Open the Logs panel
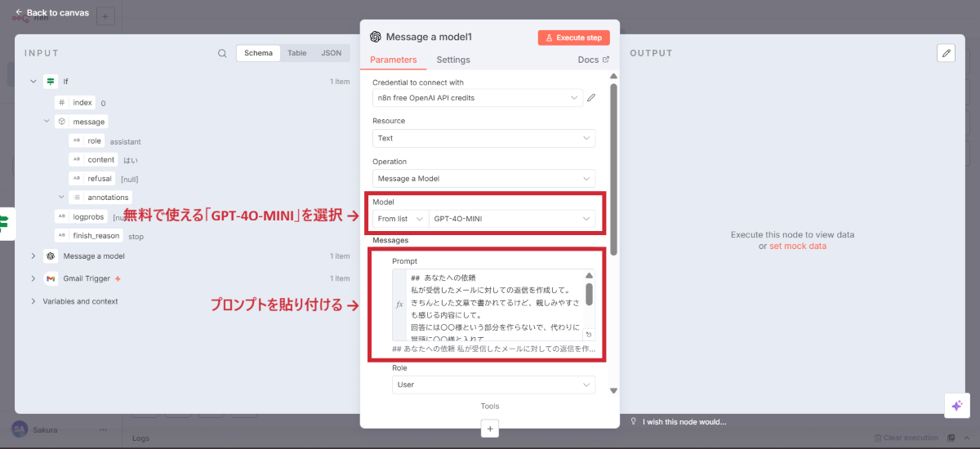 142,438
